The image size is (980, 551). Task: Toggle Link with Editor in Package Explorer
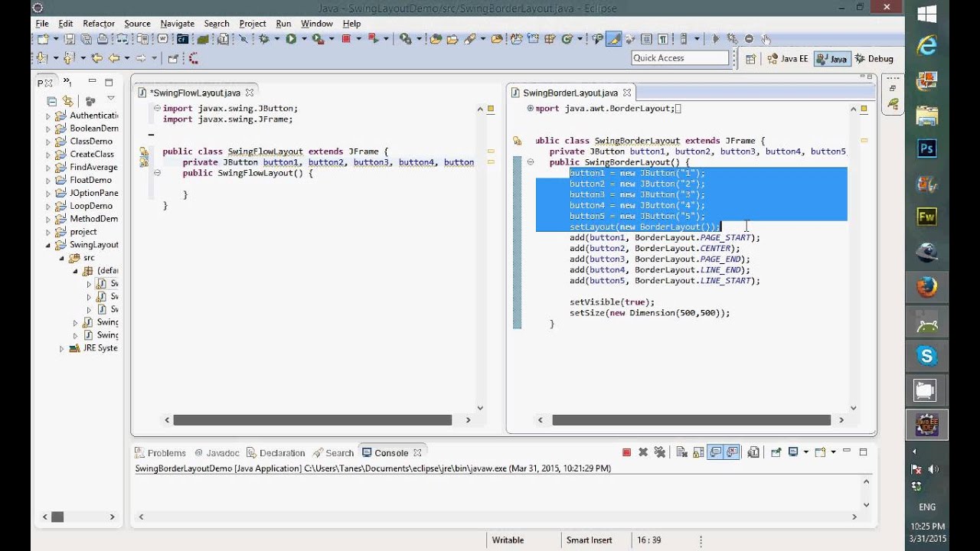pyautogui.click(x=68, y=100)
